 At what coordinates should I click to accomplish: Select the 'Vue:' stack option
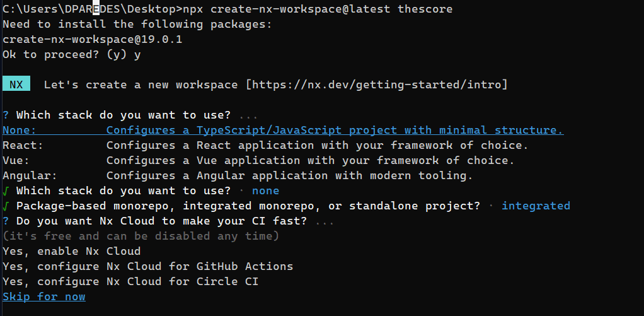click(x=16, y=160)
